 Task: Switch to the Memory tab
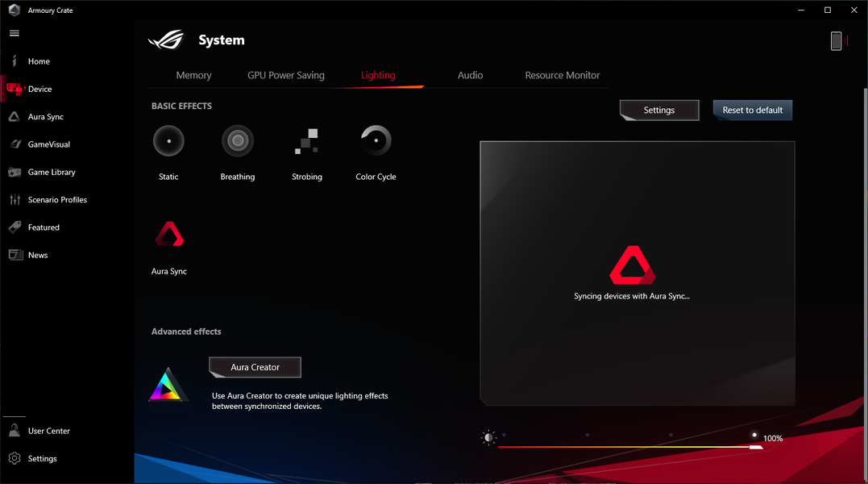click(x=193, y=75)
